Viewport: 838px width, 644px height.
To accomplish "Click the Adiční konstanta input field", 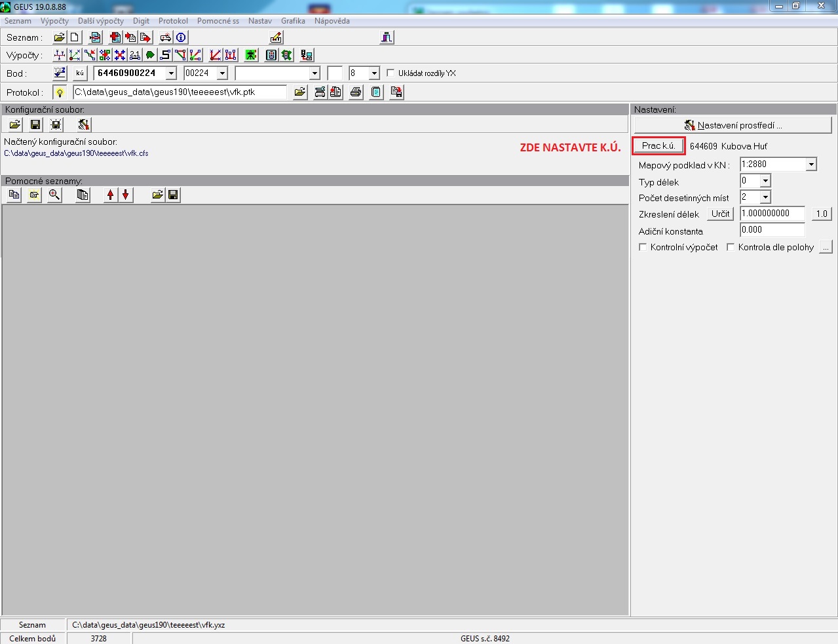I will tap(772, 230).
